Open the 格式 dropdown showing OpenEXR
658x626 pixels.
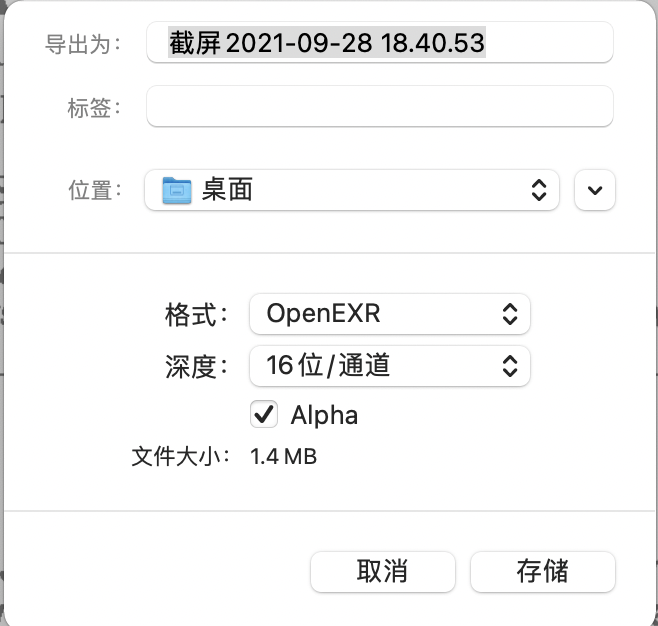(x=389, y=314)
